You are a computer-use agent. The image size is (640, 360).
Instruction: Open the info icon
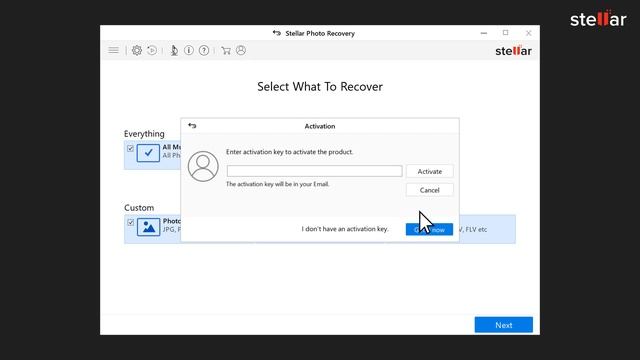coord(189,50)
